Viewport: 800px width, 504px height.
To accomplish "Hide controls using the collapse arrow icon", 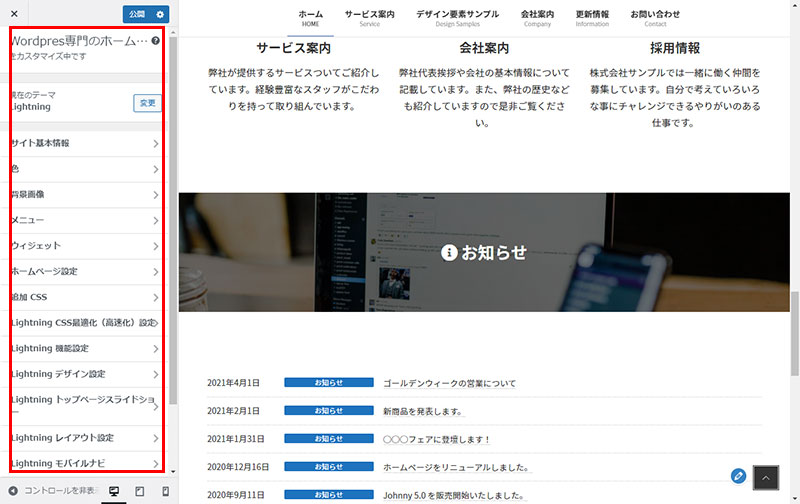I will (x=13, y=492).
